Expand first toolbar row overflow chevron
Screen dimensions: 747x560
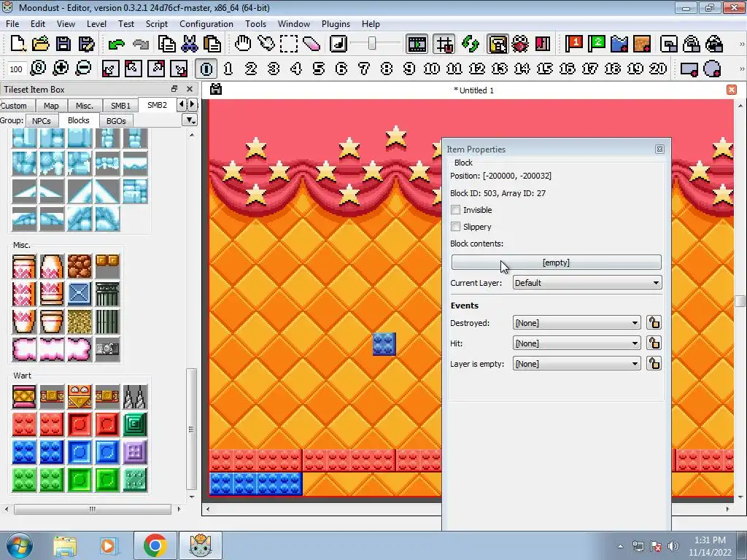741,44
